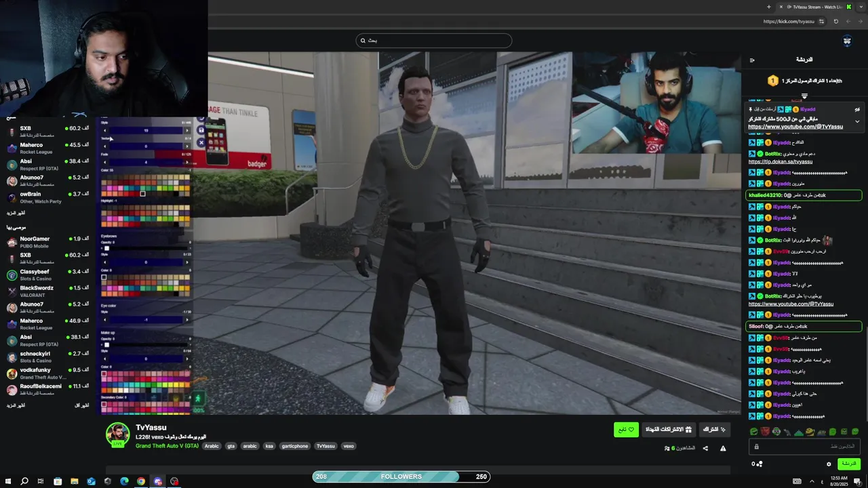Open Grand Theft Auto V (GTA) category link
The image size is (868, 488).
click(x=167, y=446)
